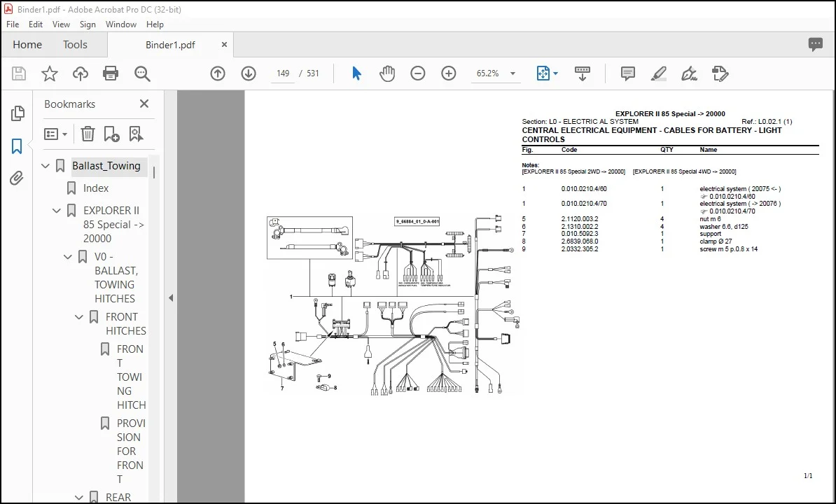
Task: Zoom in with the plus button
Action: 448,73
